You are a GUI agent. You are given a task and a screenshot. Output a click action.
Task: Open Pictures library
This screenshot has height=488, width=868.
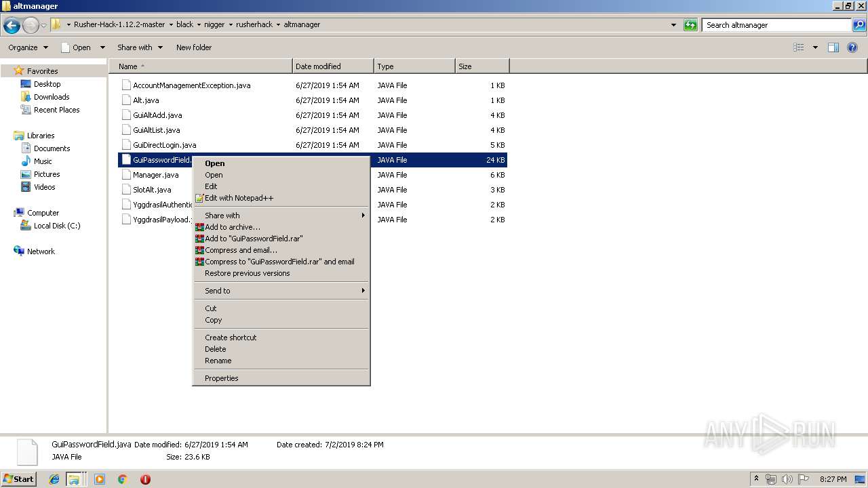pyautogui.click(x=47, y=174)
